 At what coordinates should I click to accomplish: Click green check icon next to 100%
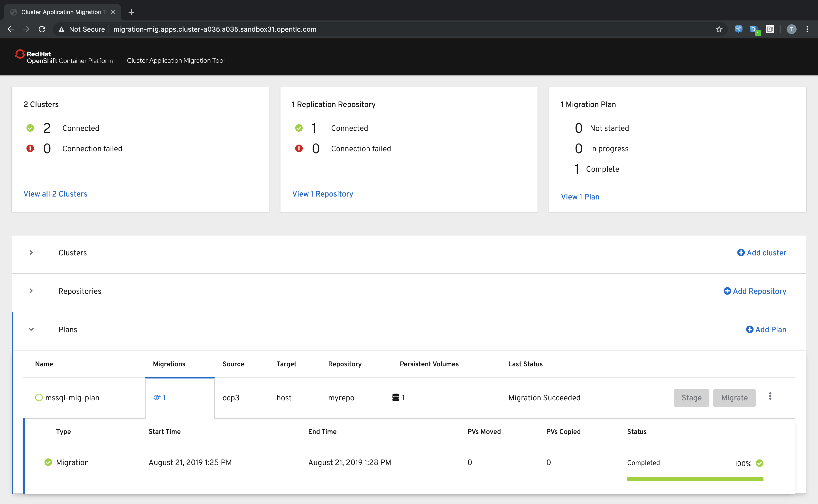pyautogui.click(x=760, y=463)
